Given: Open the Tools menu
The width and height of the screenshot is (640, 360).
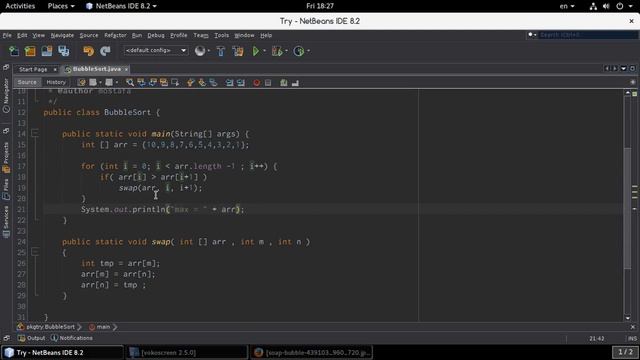Looking at the screenshot, I should [222, 36].
